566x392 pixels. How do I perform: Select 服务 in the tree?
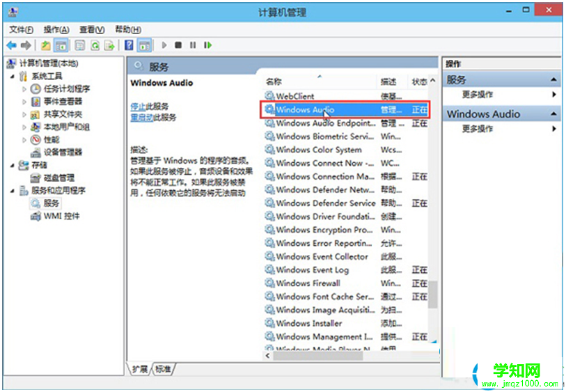tap(51, 203)
